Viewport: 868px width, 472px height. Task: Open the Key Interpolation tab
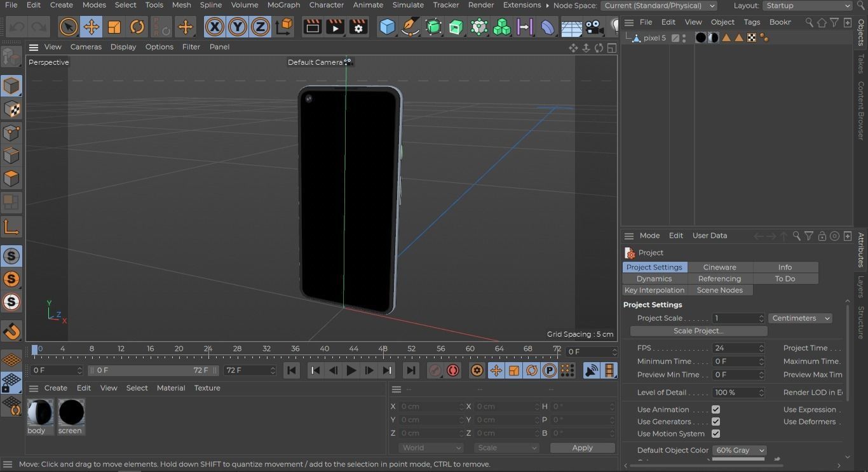click(654, 290)
